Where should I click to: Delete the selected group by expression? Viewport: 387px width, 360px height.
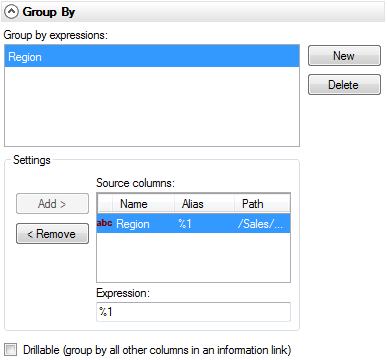point(344,84)
